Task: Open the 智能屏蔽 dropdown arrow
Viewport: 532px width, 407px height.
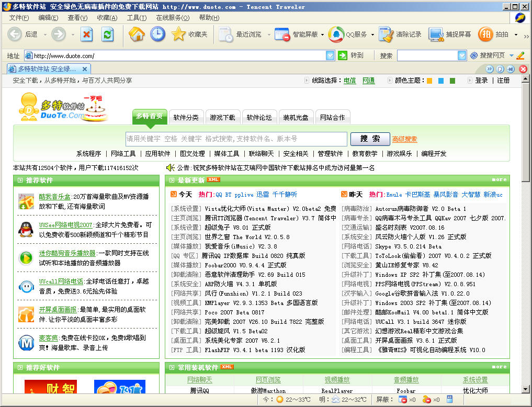Action: coord(322,35)
